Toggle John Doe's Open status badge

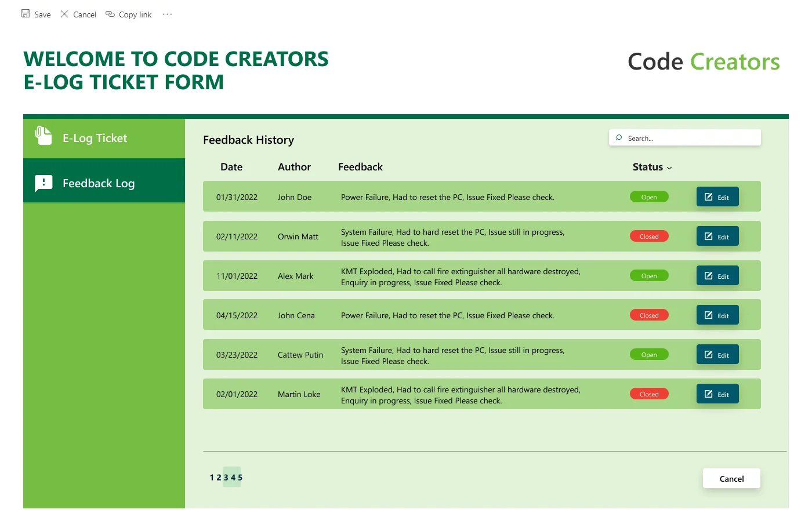(x=648, y=196)
